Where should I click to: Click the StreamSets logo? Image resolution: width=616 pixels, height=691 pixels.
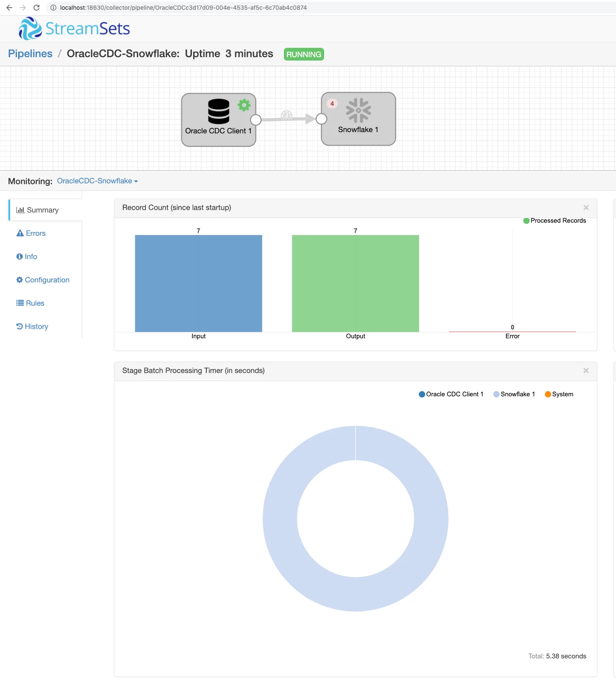74,28
